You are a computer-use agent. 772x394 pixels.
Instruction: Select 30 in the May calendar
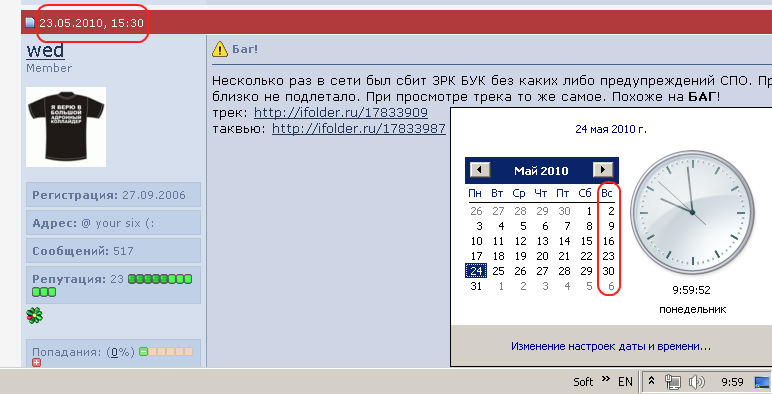click(x=609, y=271)
